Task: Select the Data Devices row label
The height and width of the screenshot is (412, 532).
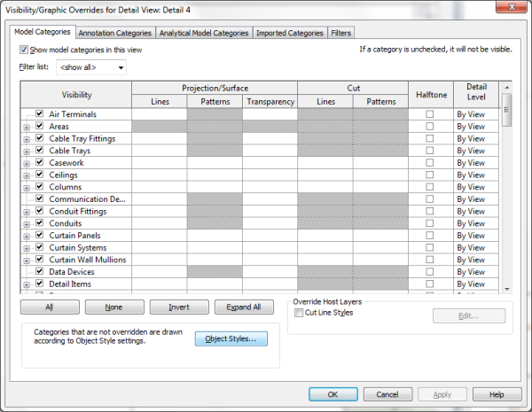Action: pos(72,272)
